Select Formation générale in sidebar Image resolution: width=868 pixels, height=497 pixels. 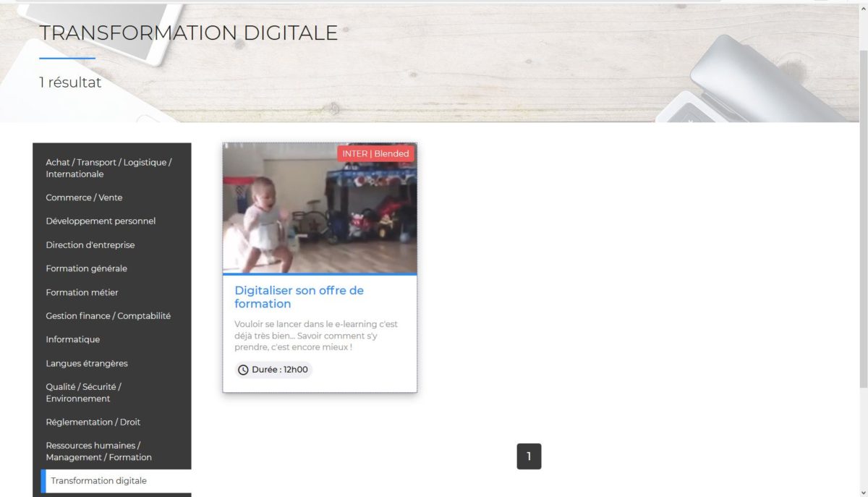(x=86, y=268)
